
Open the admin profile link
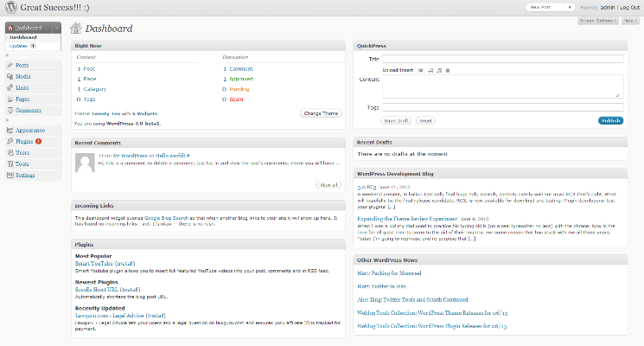click(x=608, y=8)
